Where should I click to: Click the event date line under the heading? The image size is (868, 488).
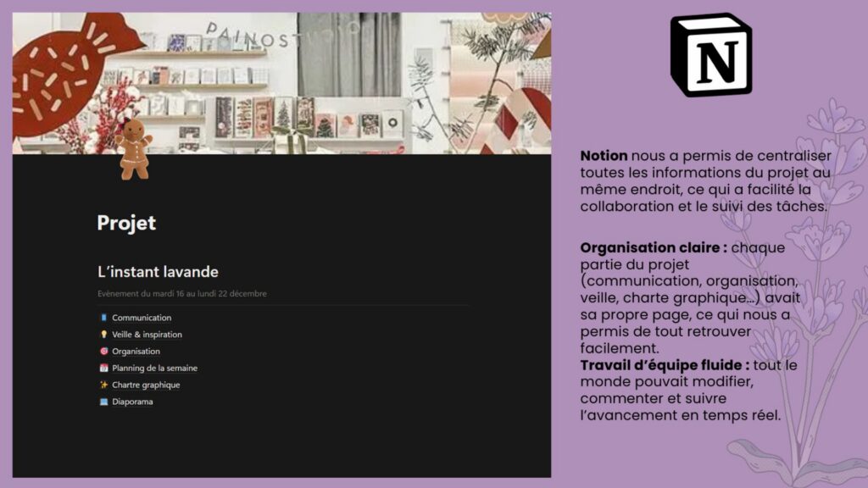[182, 294]
